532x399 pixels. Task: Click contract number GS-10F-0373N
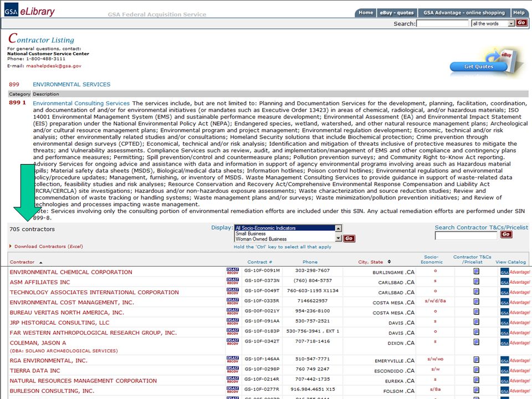tap(262, 280)
